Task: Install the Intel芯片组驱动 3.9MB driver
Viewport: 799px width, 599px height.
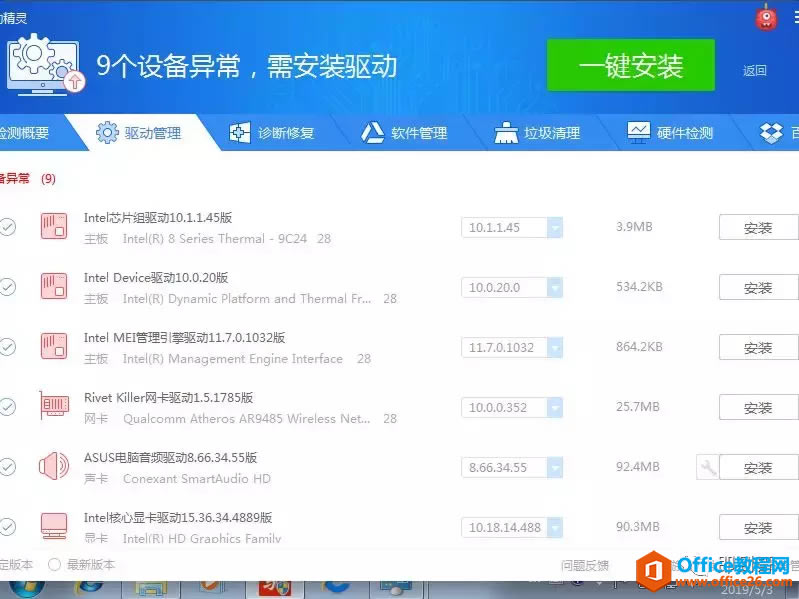Action: pos(759,228)
